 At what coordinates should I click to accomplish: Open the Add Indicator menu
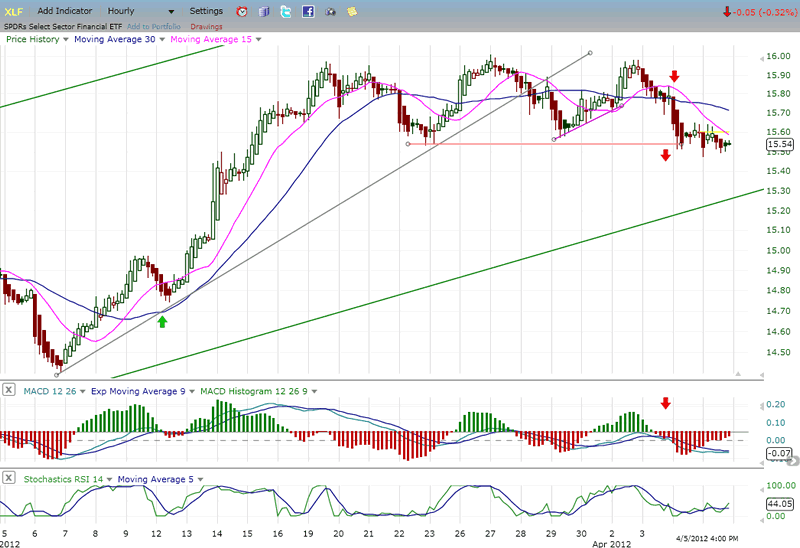pyautogui.click(x=66, y=11)
